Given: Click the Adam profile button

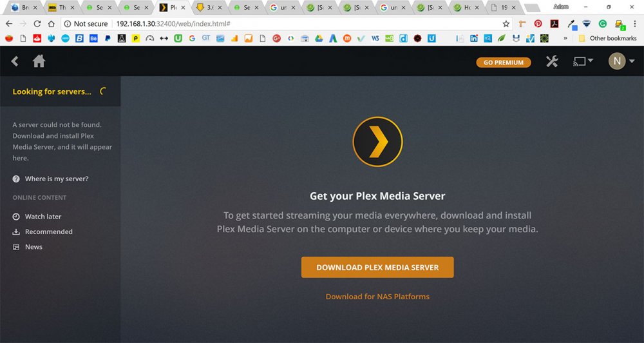Looking at the screenshot, I should coord(561,6).
